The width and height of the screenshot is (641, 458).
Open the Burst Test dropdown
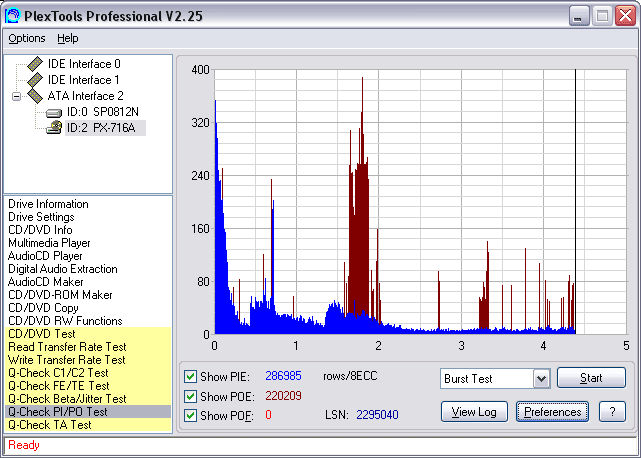542,379
